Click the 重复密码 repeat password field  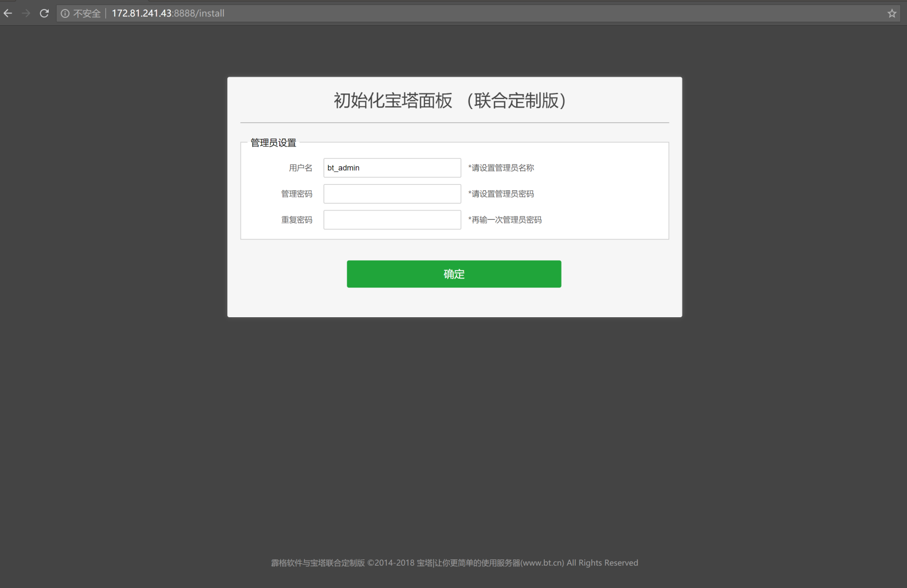click(392, 219)
